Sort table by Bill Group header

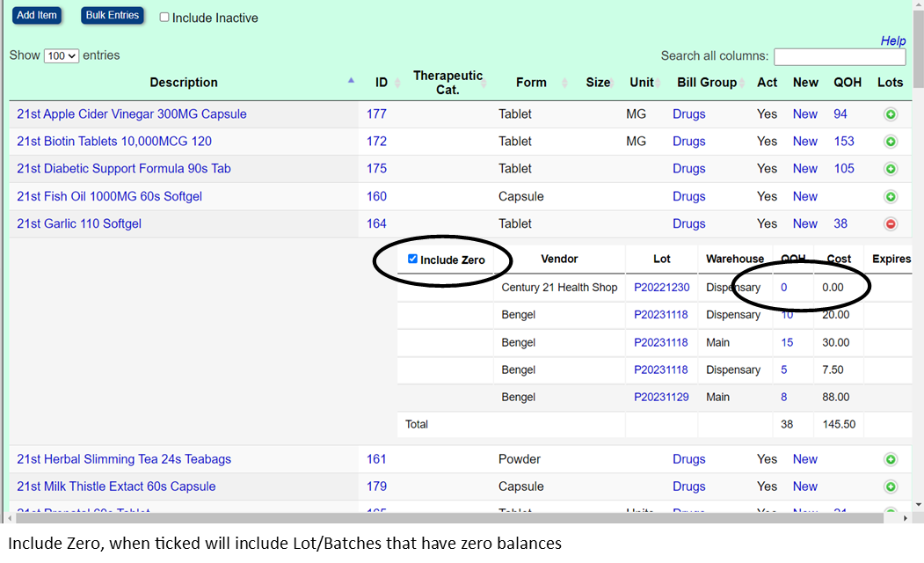point(707,83)
